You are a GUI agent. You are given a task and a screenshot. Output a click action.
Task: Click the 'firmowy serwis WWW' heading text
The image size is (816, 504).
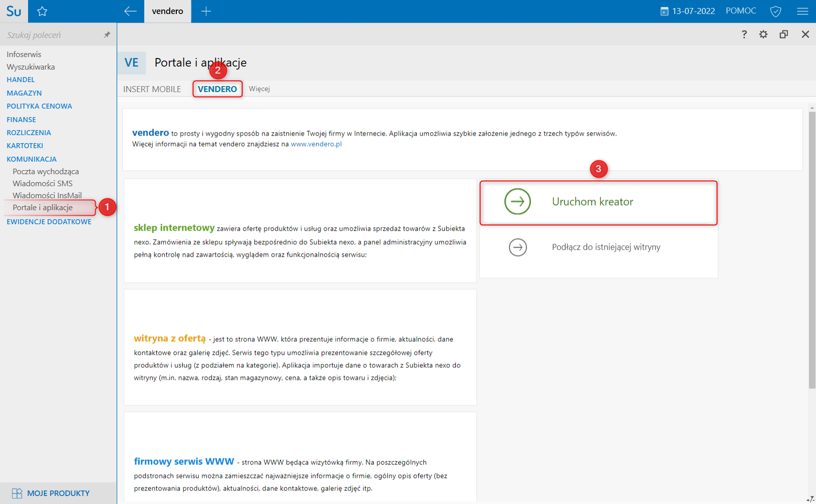coord(184,461)
